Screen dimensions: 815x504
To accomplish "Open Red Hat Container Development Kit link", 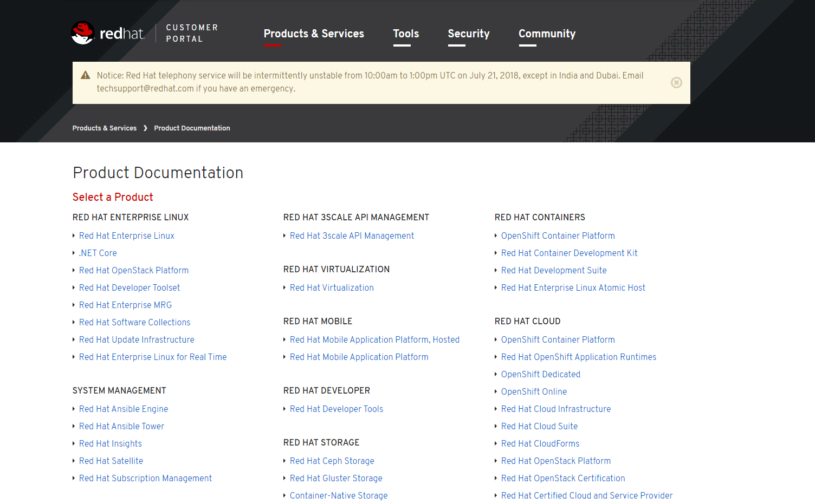I will point(570,253).
